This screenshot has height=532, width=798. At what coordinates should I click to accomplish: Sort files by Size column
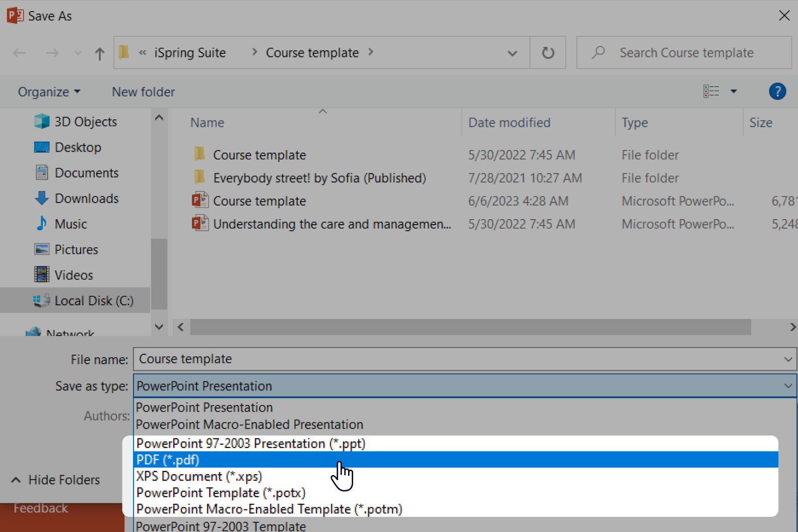[x=761, y=122]
